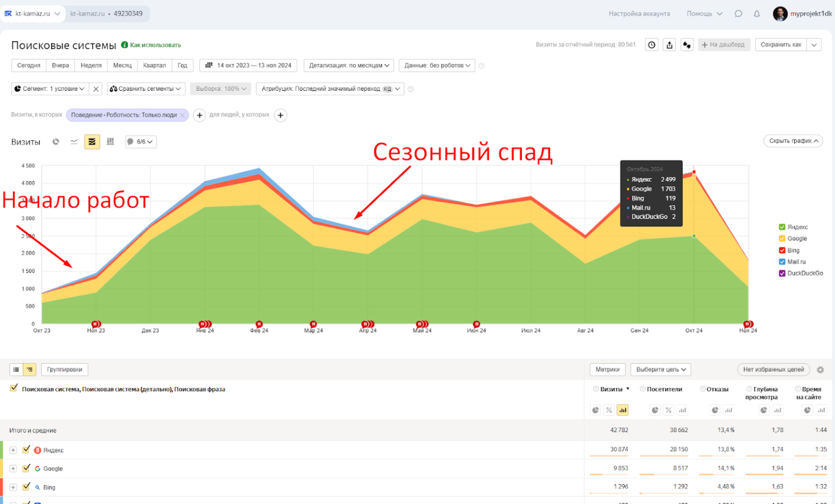Switch table to tree view
The image size is (835, 504).
pyautogui.click(x=29, y=370)
